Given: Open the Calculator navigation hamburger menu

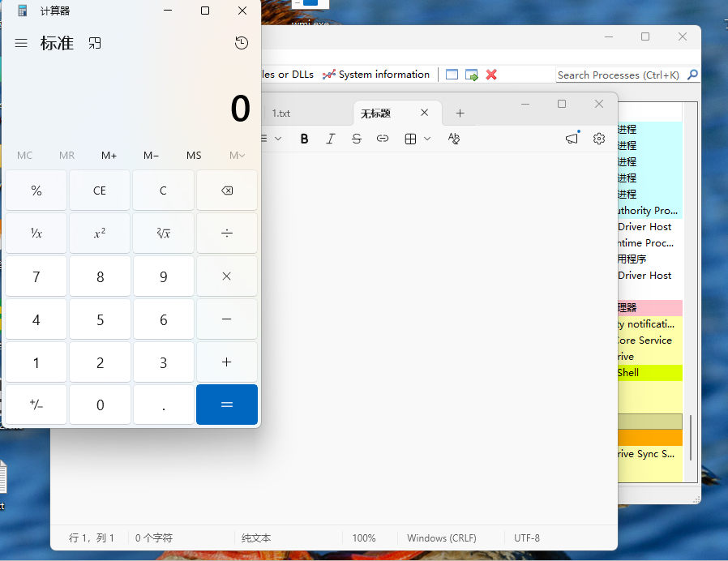Looking at the screenshot, I should [21, 43].
